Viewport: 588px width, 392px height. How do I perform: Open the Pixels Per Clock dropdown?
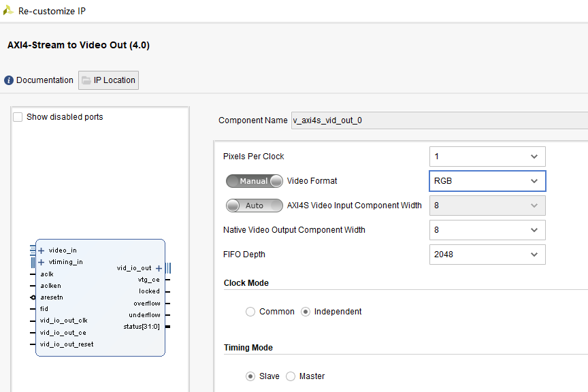click(x=487, y=157)
